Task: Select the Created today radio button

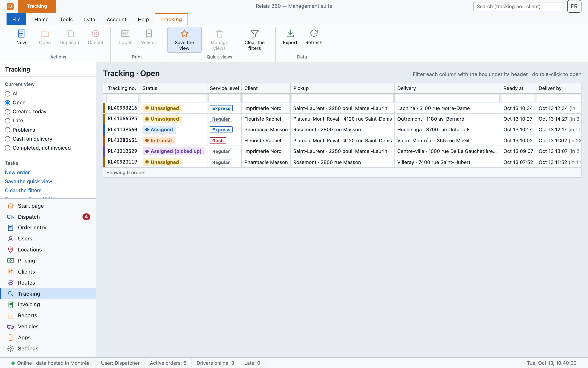Action: tap(8, 112)
